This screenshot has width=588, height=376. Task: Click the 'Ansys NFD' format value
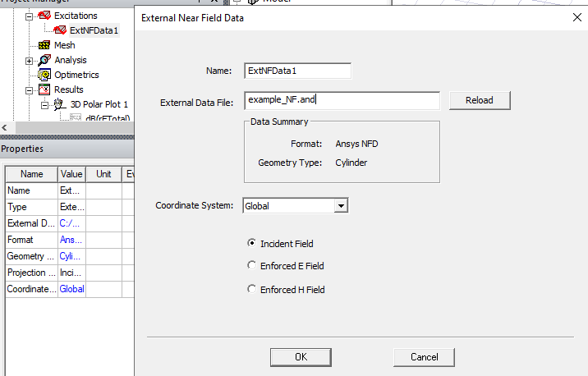point(356,144)
